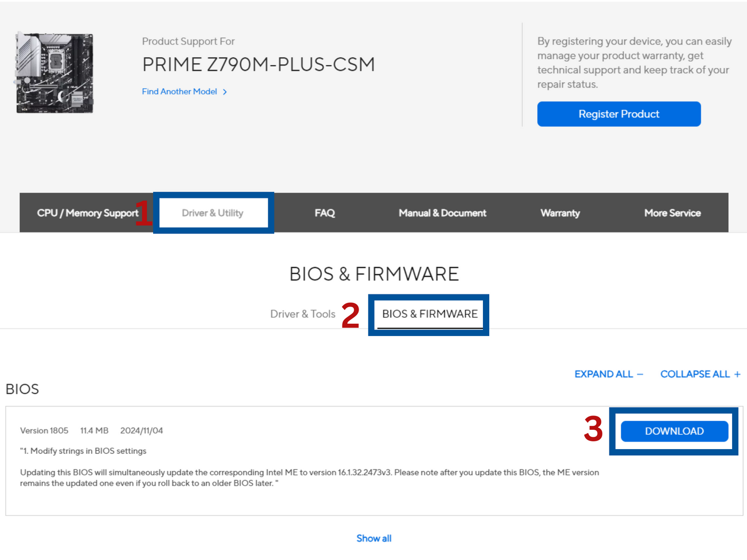The height and width of the screenshot is (560, 747).
Task: Click the minus icon next to Expand All
Action: 640,374
